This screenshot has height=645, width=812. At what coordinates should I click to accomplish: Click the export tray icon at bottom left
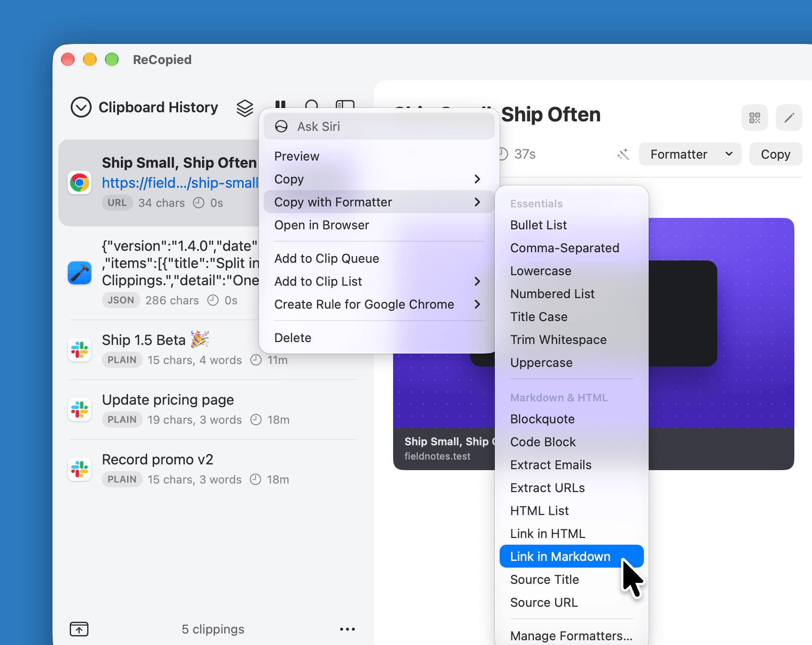coord(79,629)
